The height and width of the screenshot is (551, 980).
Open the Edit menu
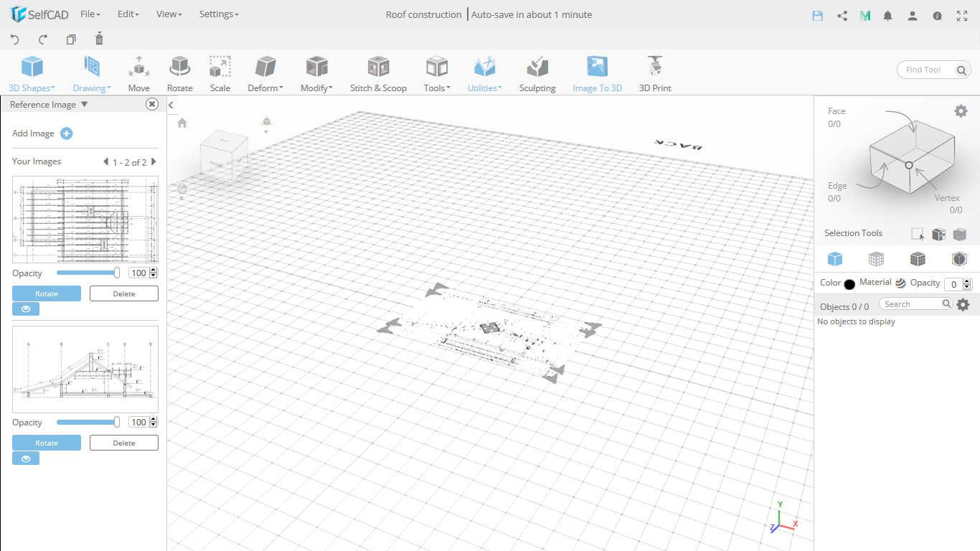click(x=128, y=14)
